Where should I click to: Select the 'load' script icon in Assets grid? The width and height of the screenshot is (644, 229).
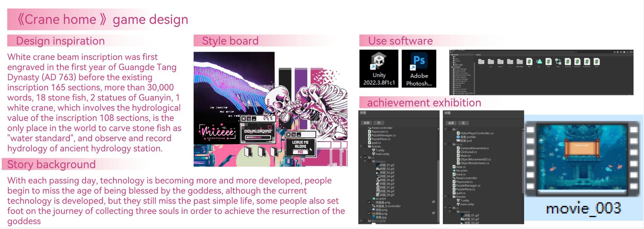click(x=548, y=61)
